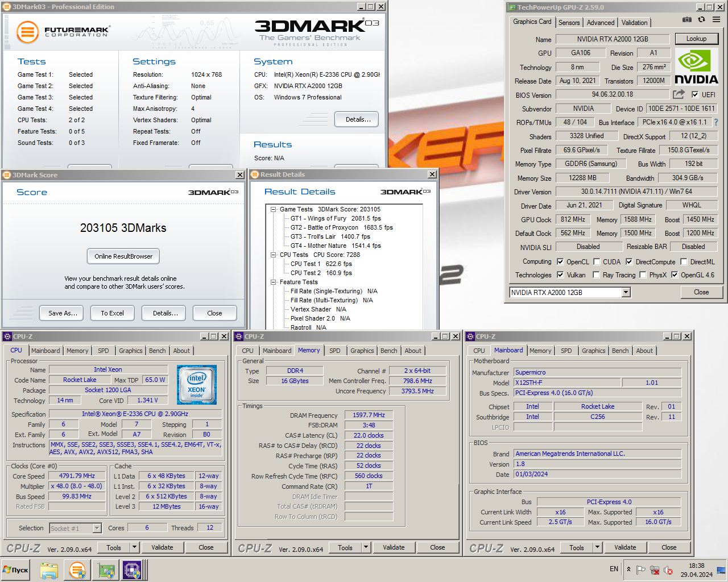Click the To Excel button

(112, 313)
